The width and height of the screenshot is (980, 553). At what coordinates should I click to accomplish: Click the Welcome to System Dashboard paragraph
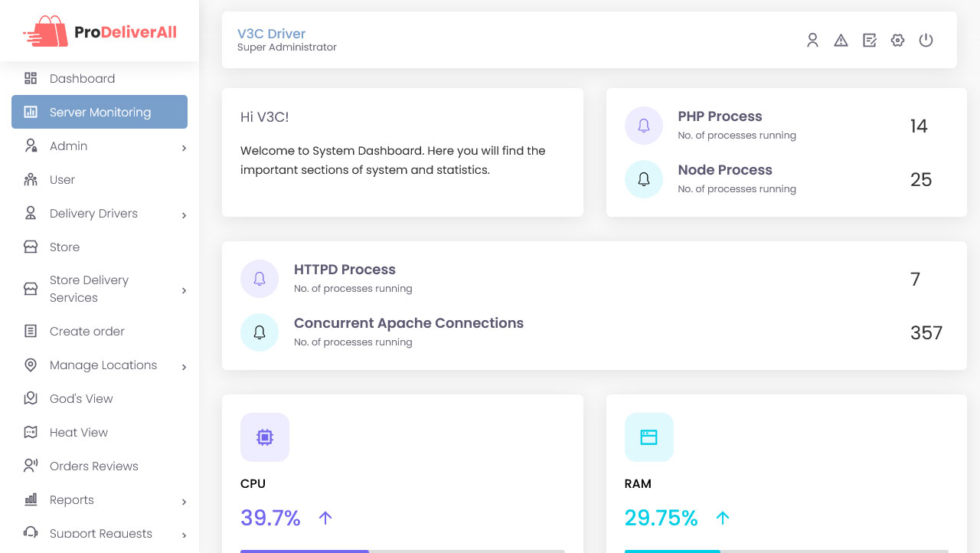tap(393, 160)
